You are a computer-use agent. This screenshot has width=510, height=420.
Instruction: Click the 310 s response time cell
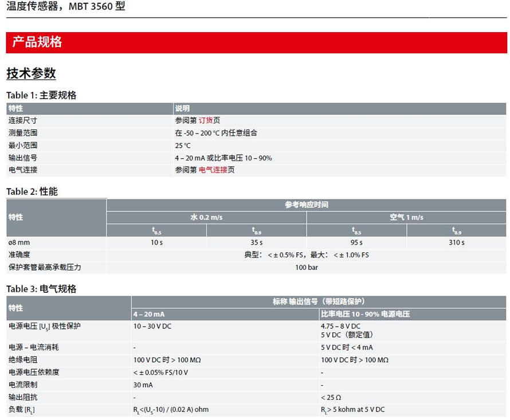(x=457, y=242)
